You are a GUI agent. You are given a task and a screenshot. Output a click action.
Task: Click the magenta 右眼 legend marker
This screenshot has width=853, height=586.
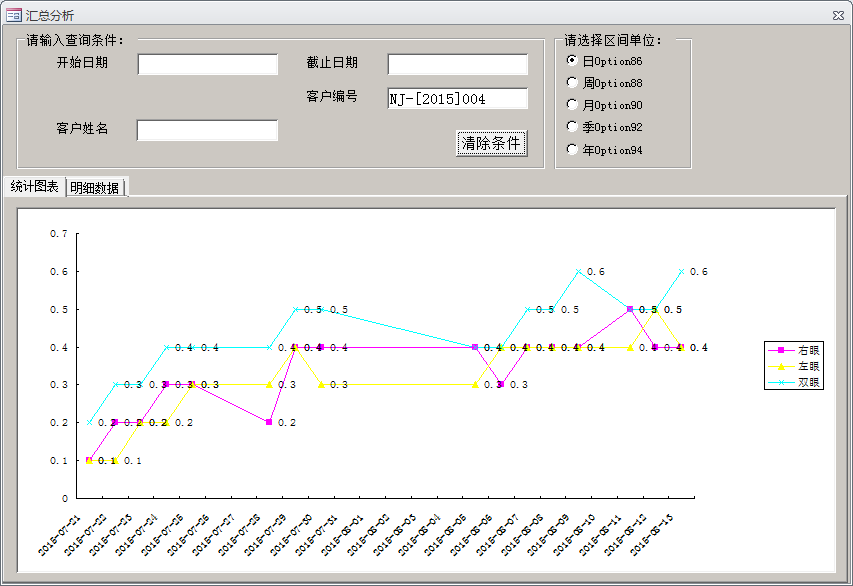pyautogui.click(x=780, y=351)
